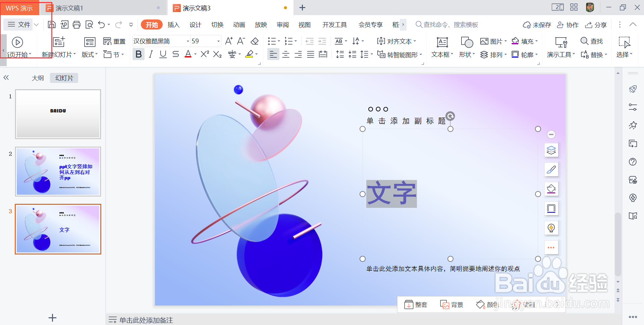
Task: Click 整套 full set button
Action: pyautogui.click(x=416, y=305)
